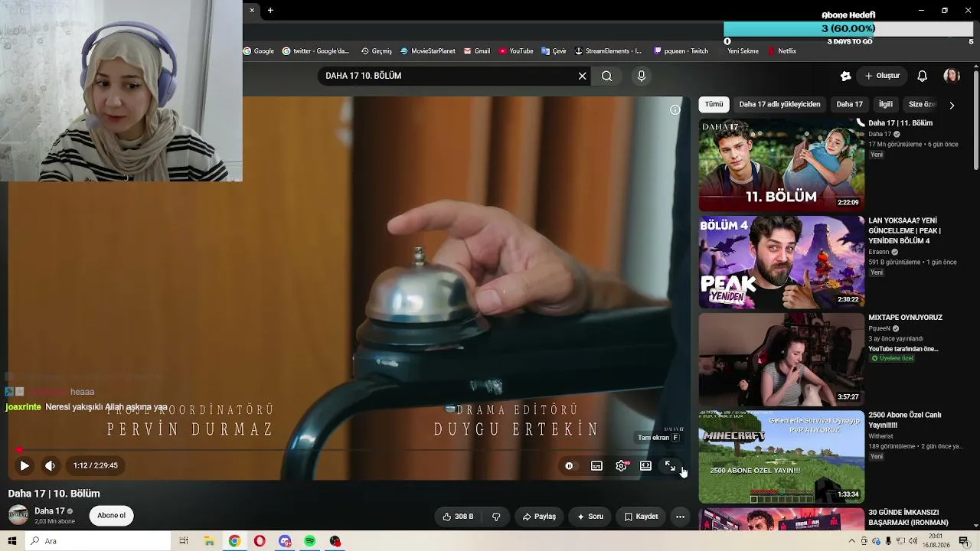Click the Soru button
This screenshot has width=980, height=551.
[x=590, y=517]
